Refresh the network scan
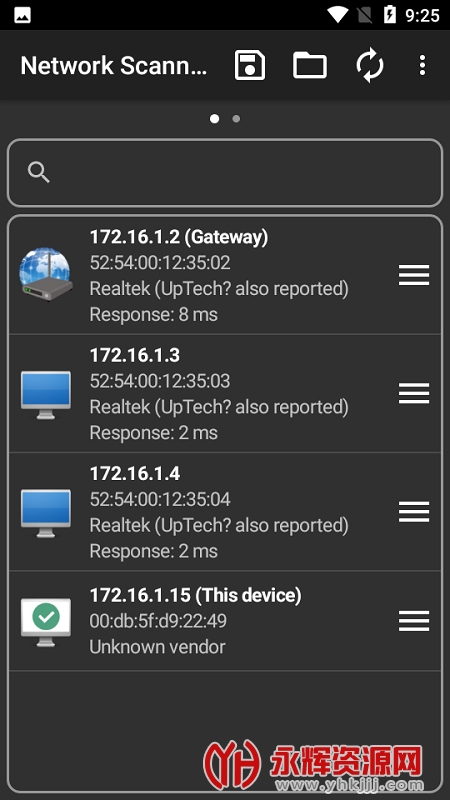Screen dimensions: 450x800 click(370, 65)
